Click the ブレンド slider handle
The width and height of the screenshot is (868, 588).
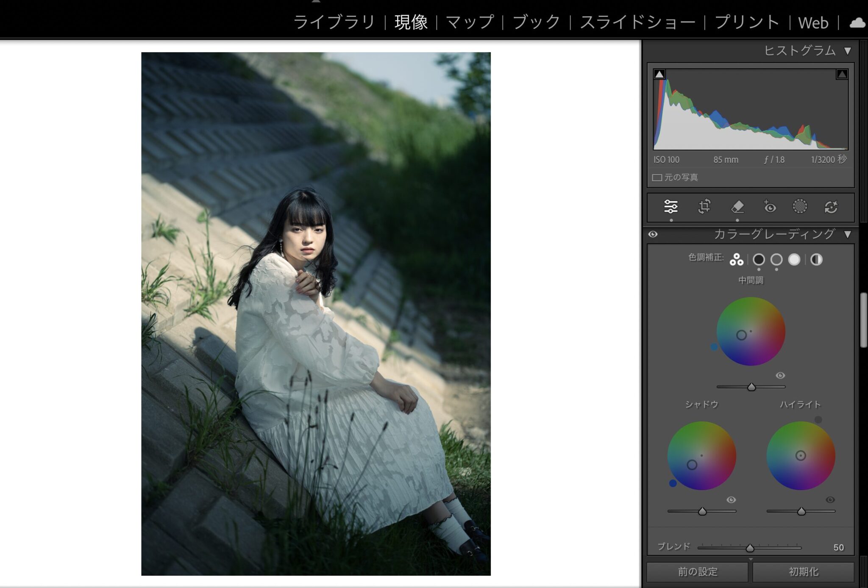[x=750, y=548]
